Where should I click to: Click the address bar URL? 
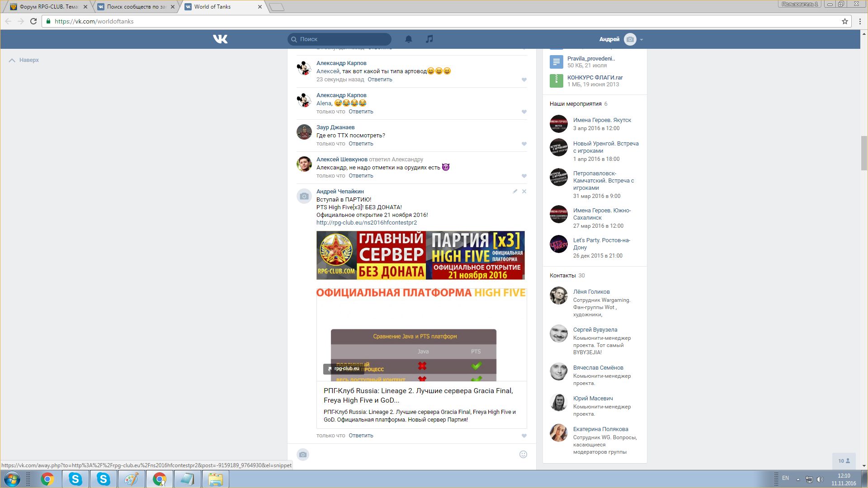(x=94, y=21)
